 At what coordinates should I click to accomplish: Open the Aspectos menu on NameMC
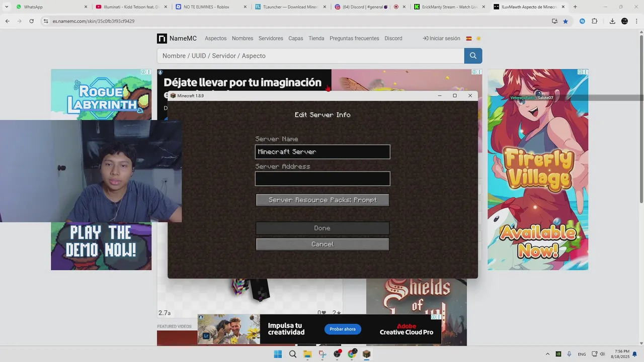[x=215, y=39]
